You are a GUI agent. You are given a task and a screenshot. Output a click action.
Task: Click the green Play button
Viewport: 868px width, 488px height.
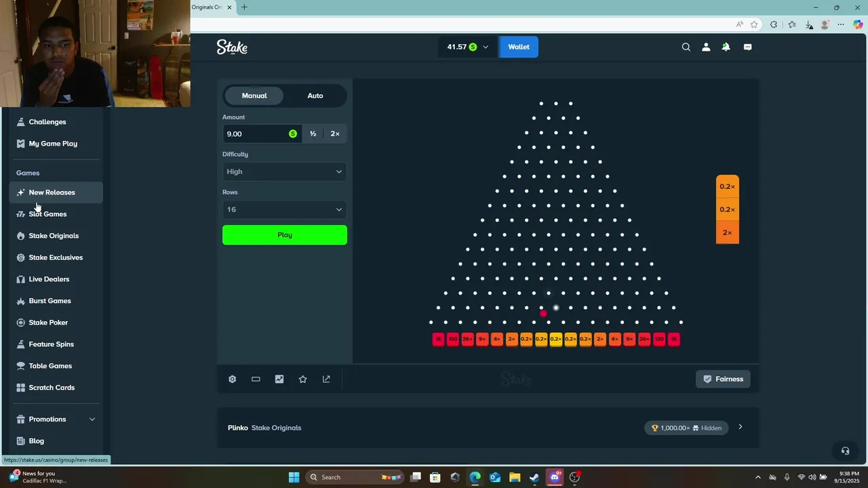[x=285, y=235]
